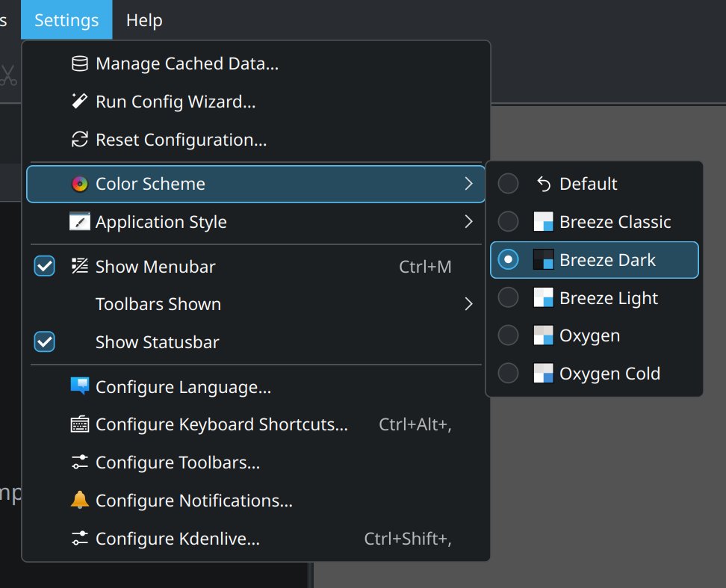Click the bell icon for Configure Notifications
Viewport: 726px width, 588px height.
[x=80, y=500]
